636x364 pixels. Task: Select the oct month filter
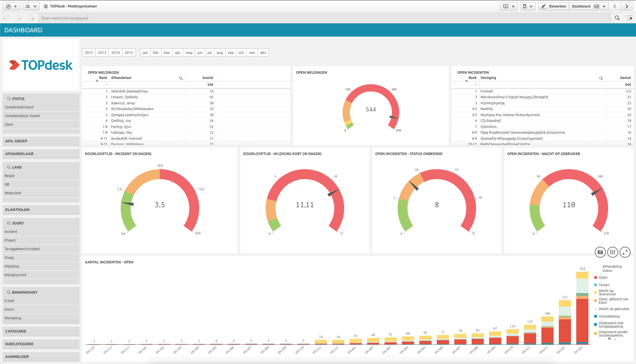(x=241, y=52)
